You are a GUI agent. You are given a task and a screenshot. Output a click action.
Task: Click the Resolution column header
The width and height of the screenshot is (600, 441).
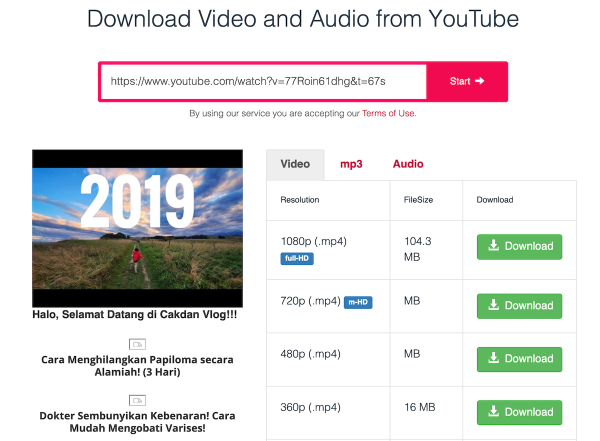coord(300,200)
